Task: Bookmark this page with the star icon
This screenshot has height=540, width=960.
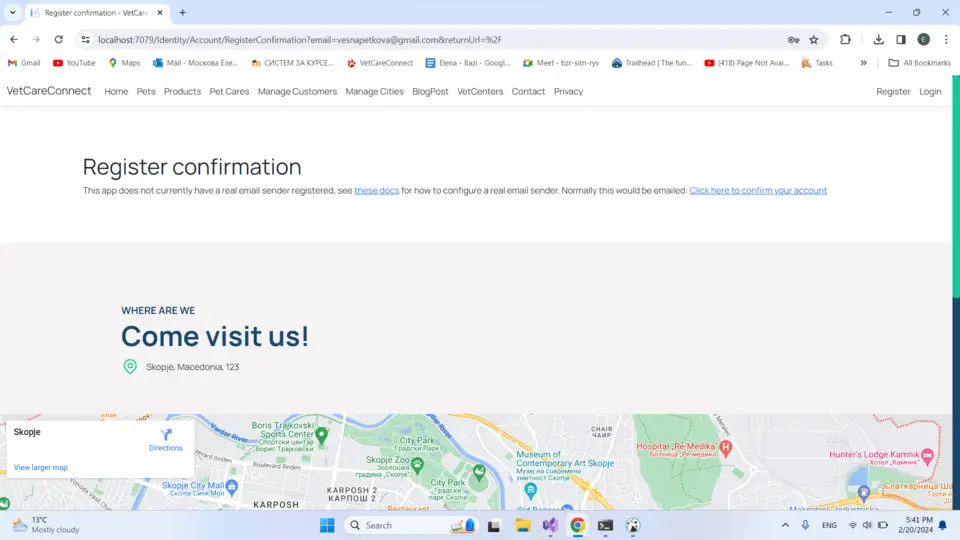Action: 814,40
